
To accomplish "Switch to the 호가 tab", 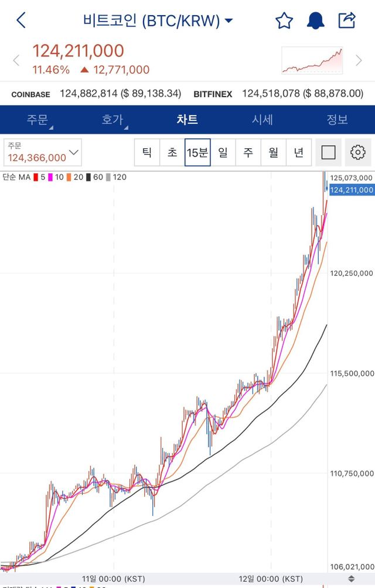I will pyautogui.click(x=112, y=120).
